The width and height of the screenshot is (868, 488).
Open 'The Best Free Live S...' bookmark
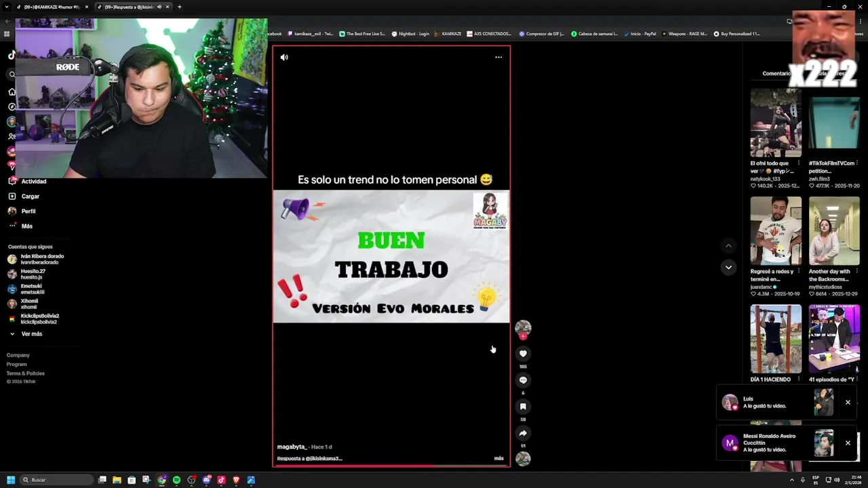click(362, 33)
